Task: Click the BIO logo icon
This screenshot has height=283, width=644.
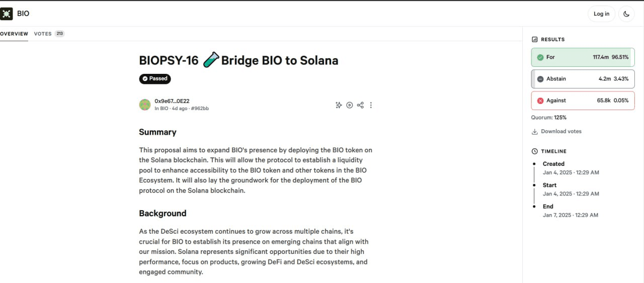Action: [6, 14]
